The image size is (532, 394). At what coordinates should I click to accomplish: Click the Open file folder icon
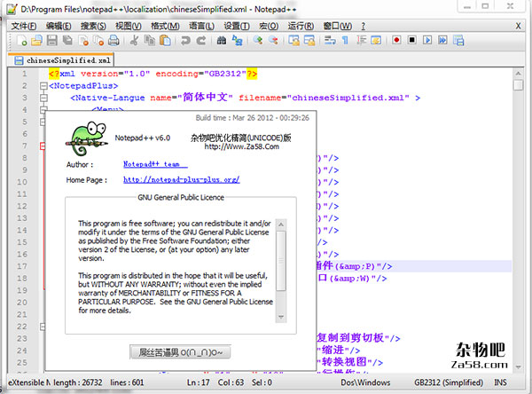click(x=36, y=41)
